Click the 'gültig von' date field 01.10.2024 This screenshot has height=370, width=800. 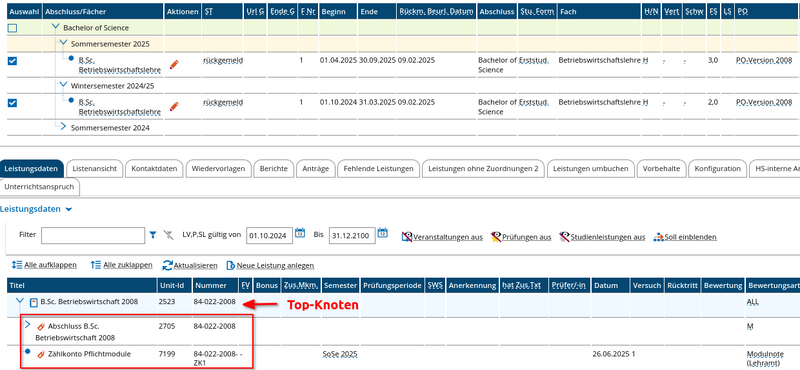click(x=269, y=235)
